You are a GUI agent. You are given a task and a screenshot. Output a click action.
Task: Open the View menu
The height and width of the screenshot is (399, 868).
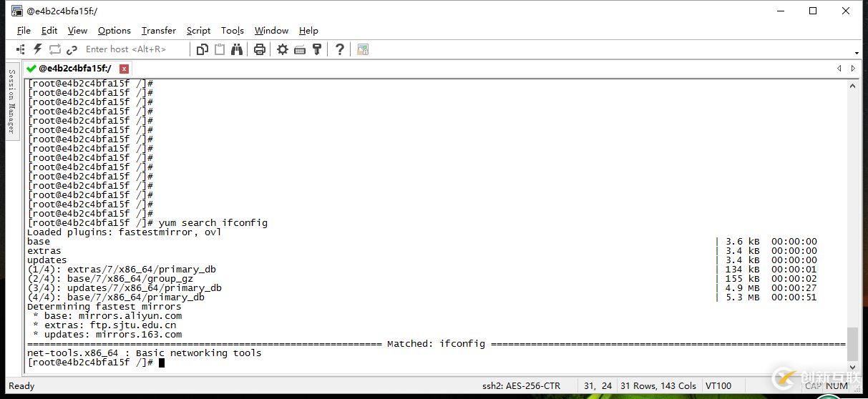[x=77, y=31]
